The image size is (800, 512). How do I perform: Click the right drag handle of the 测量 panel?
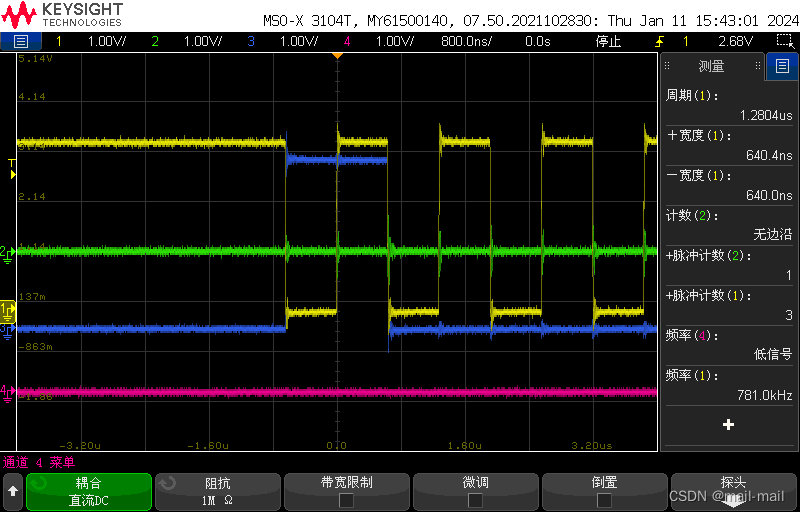(x=758, y=66)
